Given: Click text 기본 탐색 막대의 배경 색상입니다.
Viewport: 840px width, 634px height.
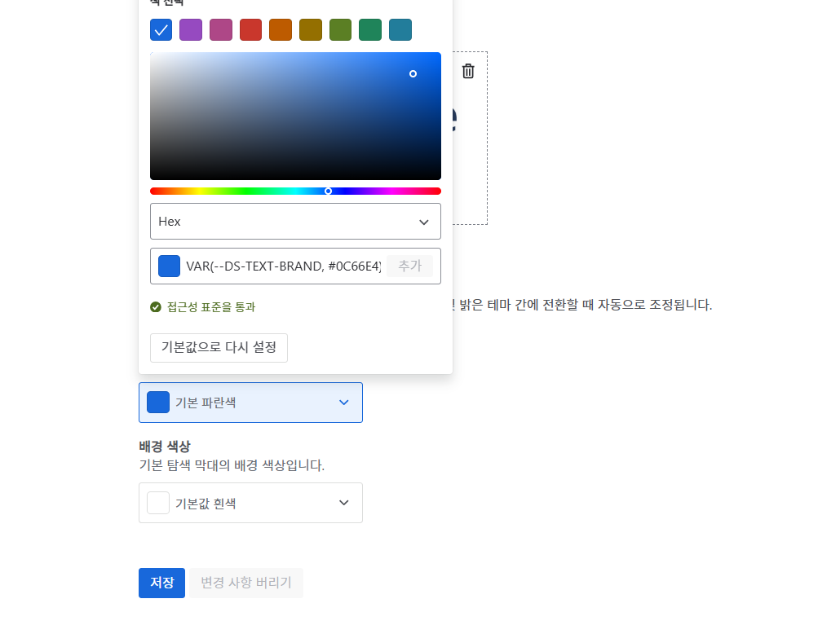Looking at the screenshot, I should click(232, 465).
